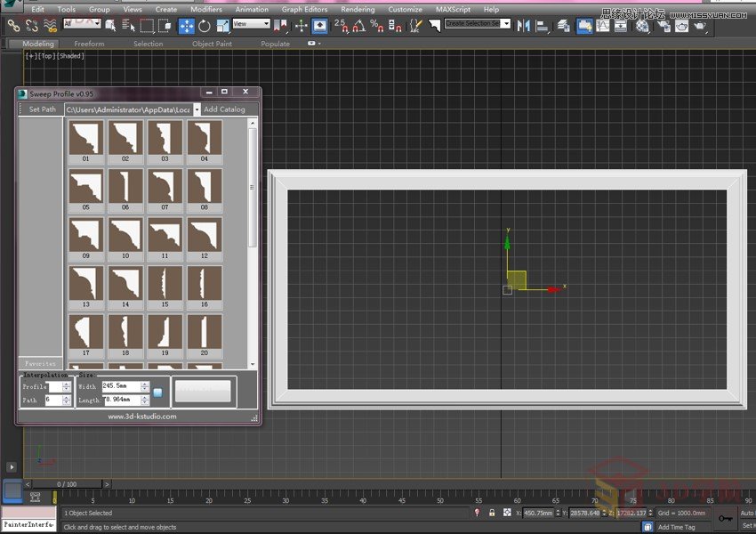Select the Bind to Space Warp tool
Screen dimensions: 756x534
click(50, 26)
